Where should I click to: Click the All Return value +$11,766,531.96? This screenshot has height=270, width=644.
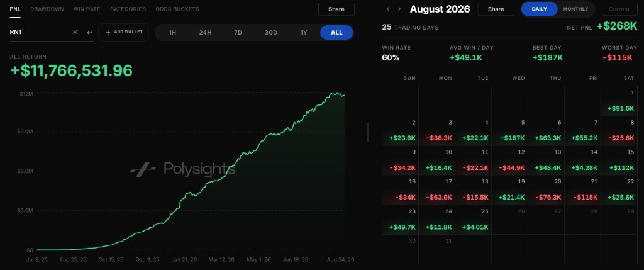72,70
